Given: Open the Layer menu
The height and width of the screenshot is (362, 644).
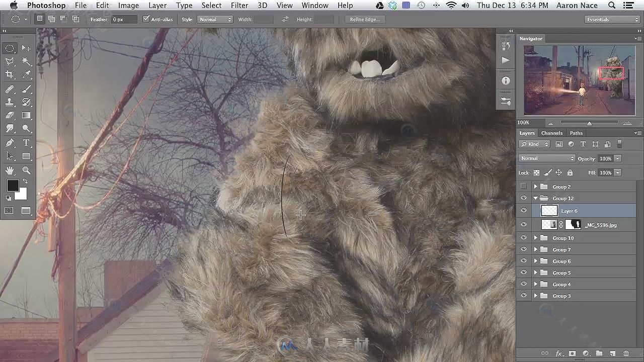Looking at the screenshot, I should (157, 6).
